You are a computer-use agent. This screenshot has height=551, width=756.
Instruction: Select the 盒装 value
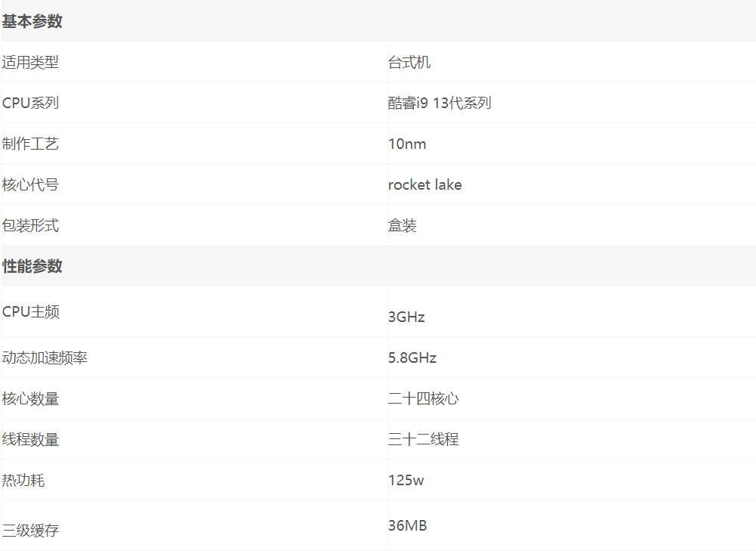402,225
